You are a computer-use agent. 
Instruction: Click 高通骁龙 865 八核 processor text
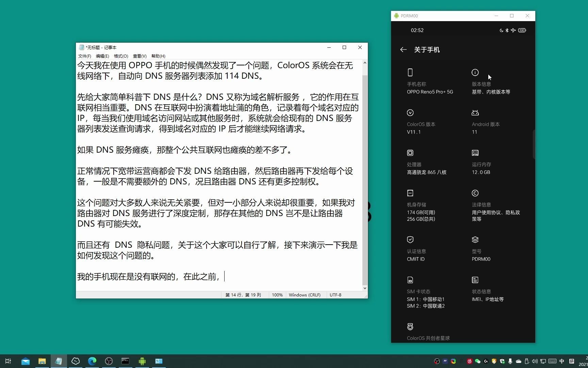coord(427,172)
